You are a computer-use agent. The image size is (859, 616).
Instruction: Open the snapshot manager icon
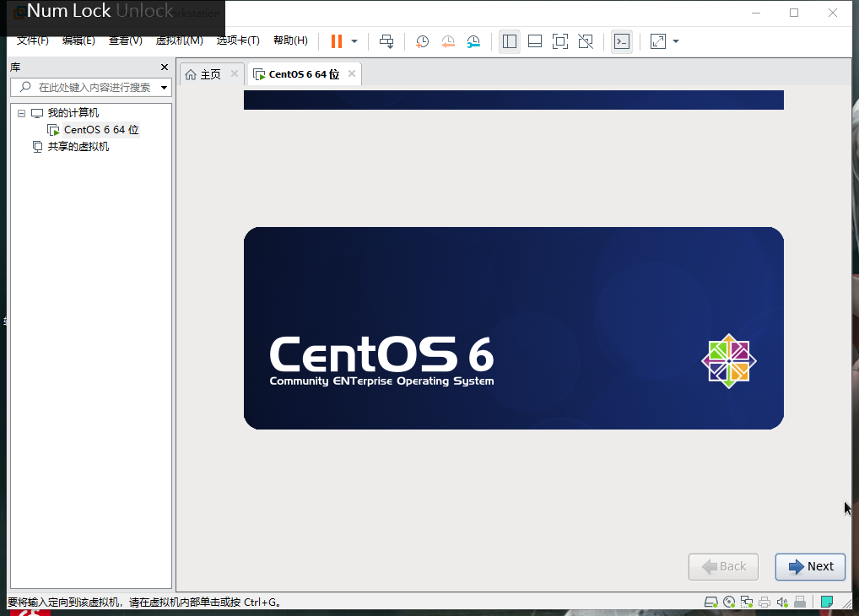click(x=473, y=41)
